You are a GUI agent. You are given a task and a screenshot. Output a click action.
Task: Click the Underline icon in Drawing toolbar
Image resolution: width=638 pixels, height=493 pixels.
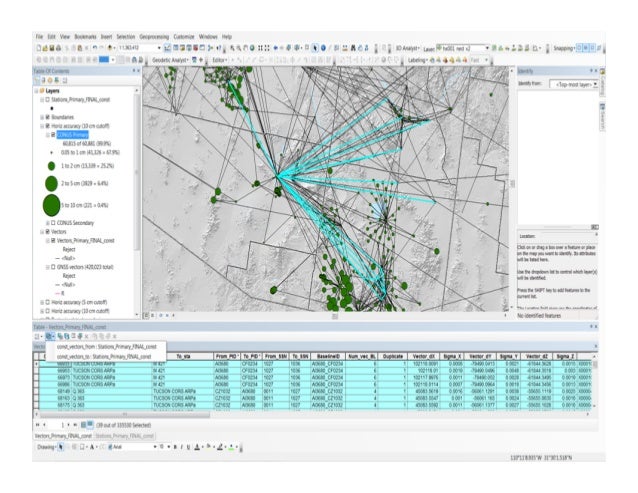click(188, 447)
